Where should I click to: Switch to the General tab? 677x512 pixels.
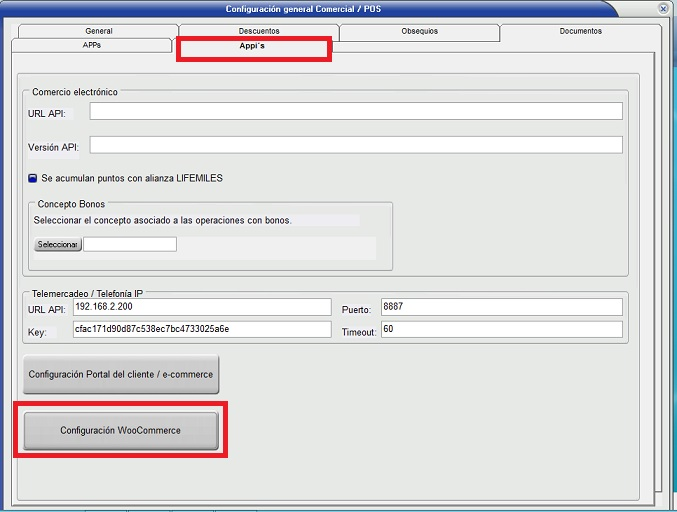pyautogui.click(x=99, y=31)
